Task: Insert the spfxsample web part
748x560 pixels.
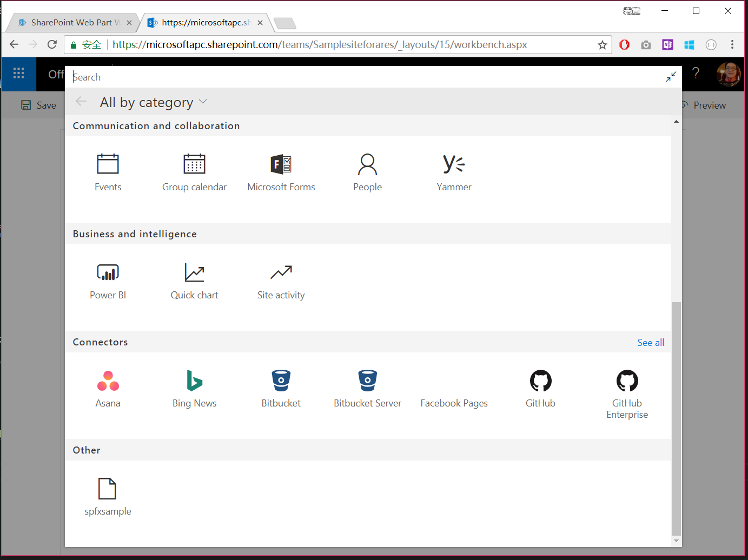Action: pyautogui.click(x=108, y=495)
